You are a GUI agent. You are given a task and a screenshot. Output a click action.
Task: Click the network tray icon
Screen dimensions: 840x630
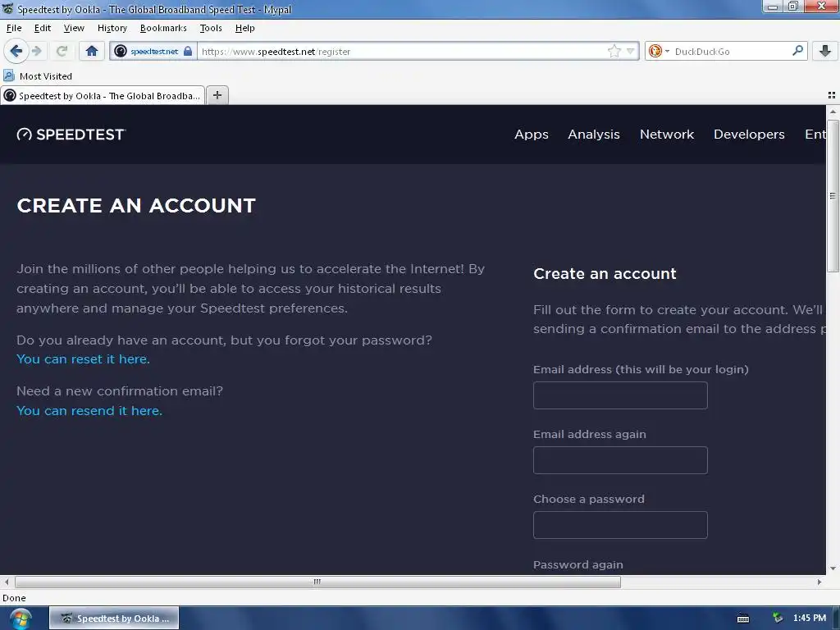778,619
